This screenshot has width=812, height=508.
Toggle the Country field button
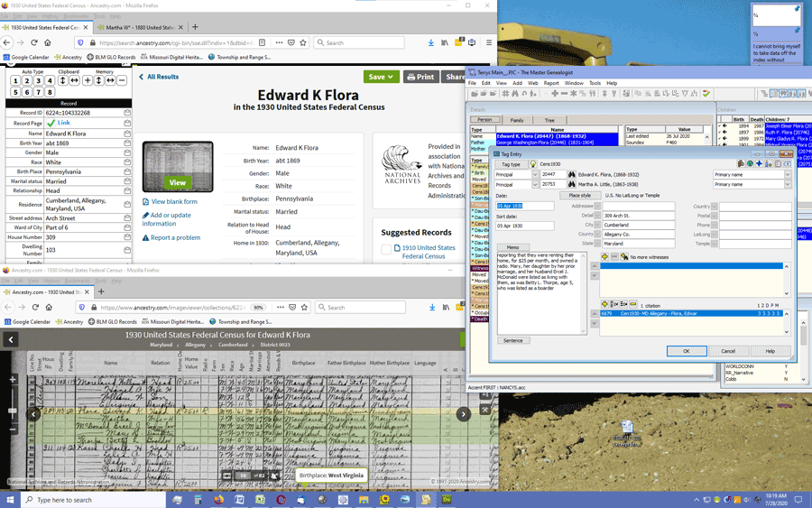(715, 206)
